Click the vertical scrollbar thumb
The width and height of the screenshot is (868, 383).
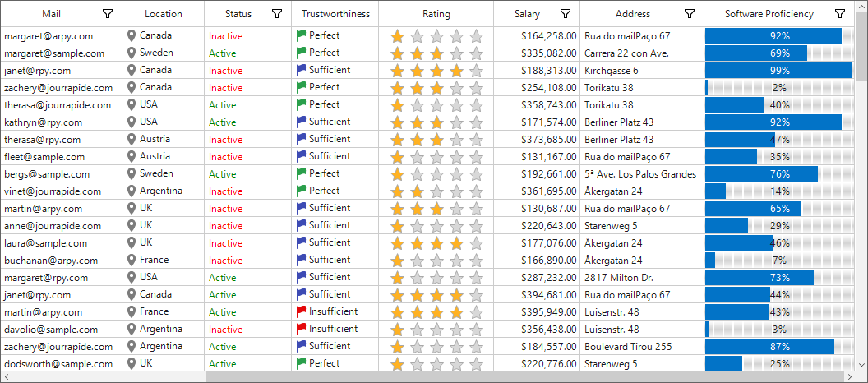[861, 46]
